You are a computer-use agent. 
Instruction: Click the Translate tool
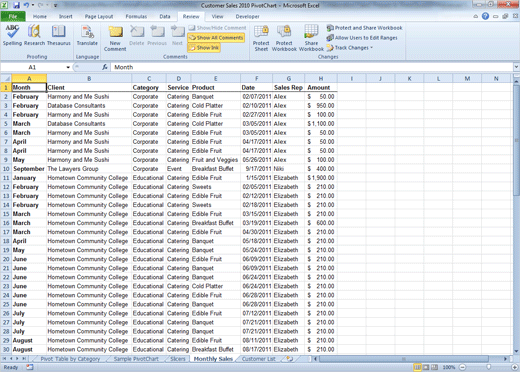87,36
